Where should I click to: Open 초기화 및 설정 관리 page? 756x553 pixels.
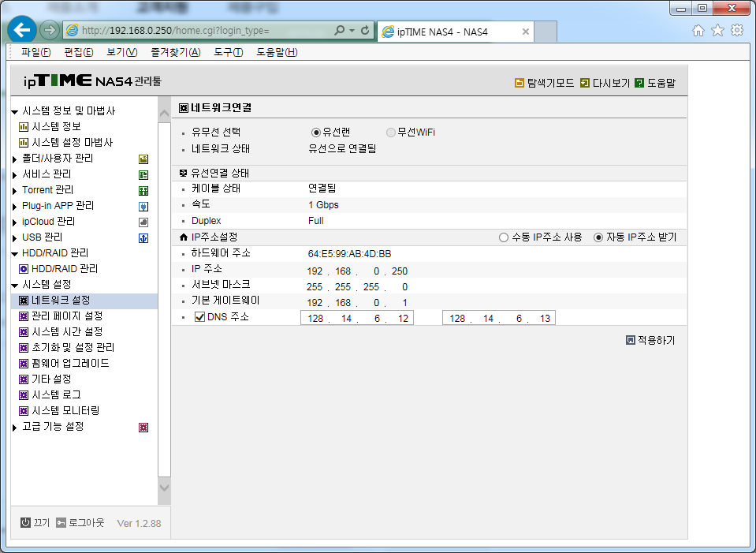[73, 347]
